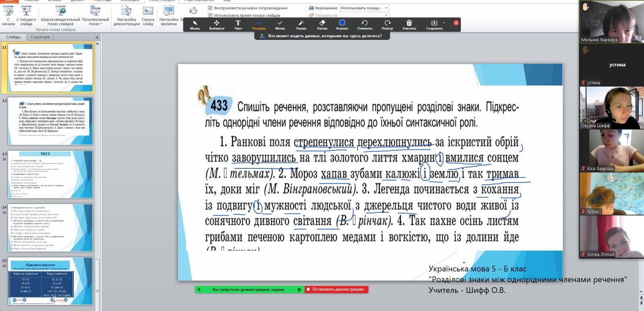This screenshot has height=311, width=644.
Task: Toggle 'Воспроизвести речевое сопровождение' checkbox
Action: 210,8
